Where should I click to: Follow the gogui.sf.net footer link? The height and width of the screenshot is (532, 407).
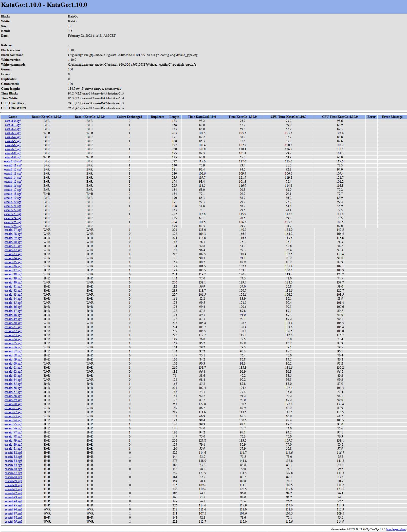396,529
